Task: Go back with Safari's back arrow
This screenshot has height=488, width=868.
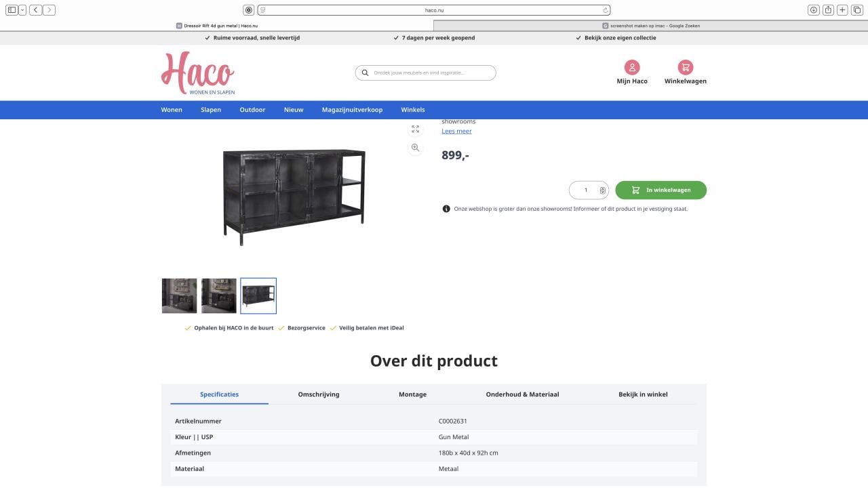Action: pos(35,10)
